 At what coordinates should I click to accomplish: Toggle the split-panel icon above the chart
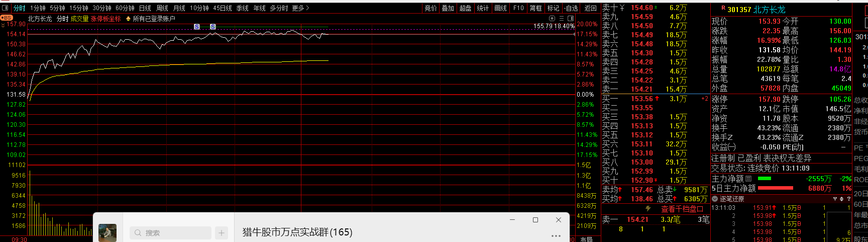pyautogui.click(x=570, y=19)
